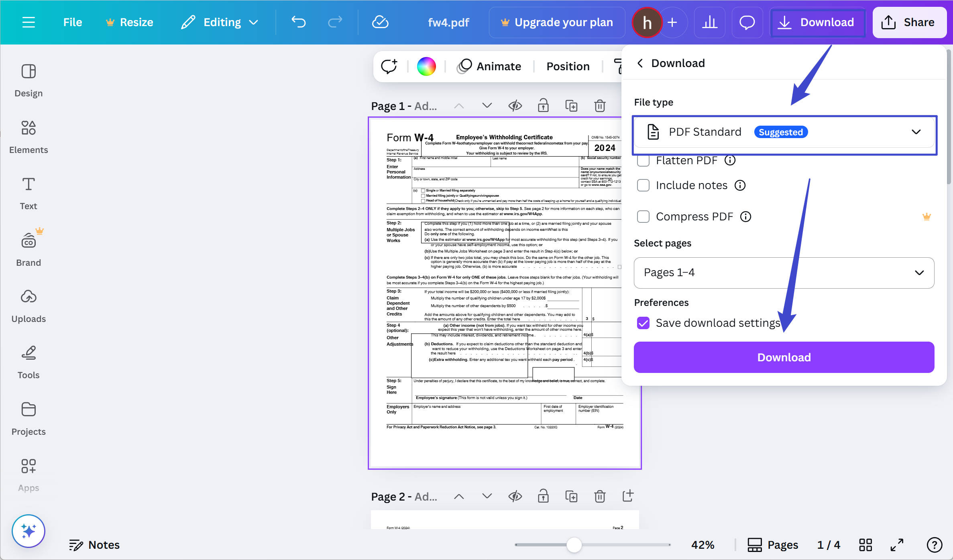Screen dimensions: 953x560
Task: Enter fullscreen presentation mode
Action: point(897,545)
